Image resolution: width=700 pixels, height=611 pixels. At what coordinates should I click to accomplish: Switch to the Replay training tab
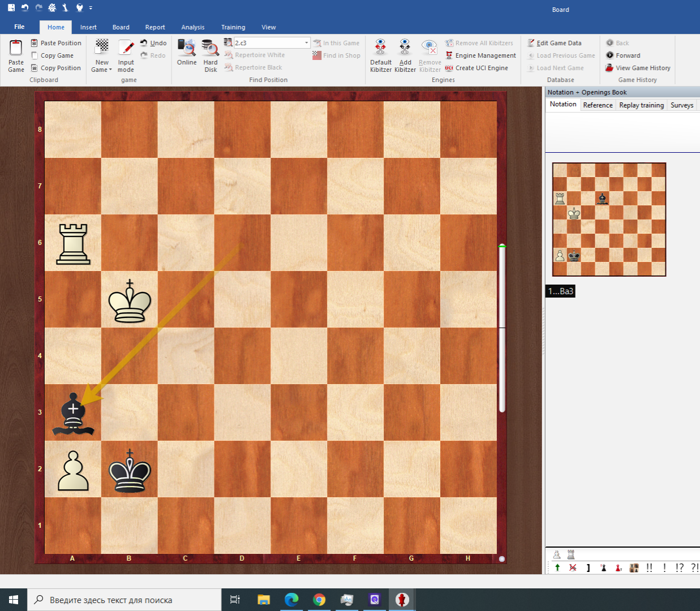(641, 105)
